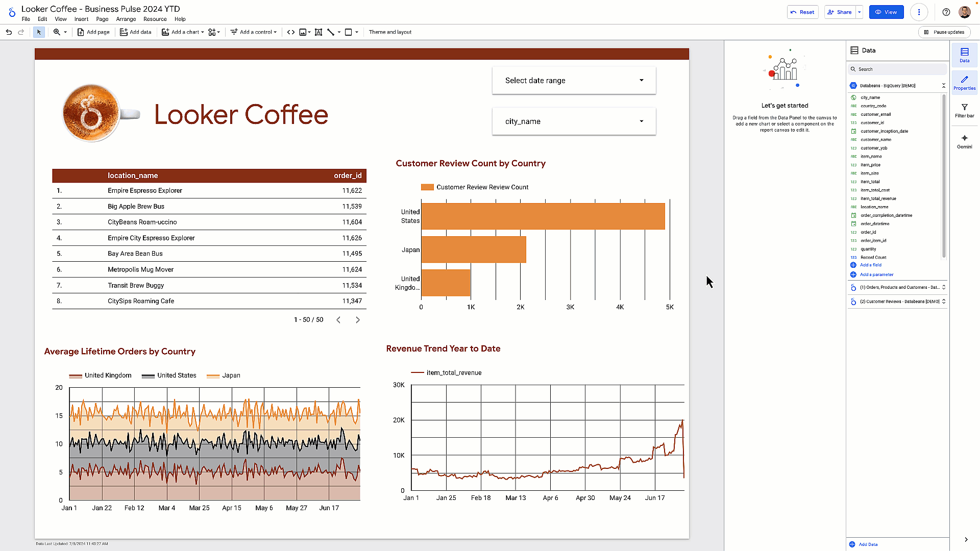Open the Gemini assistant panel

pos(965,141)
